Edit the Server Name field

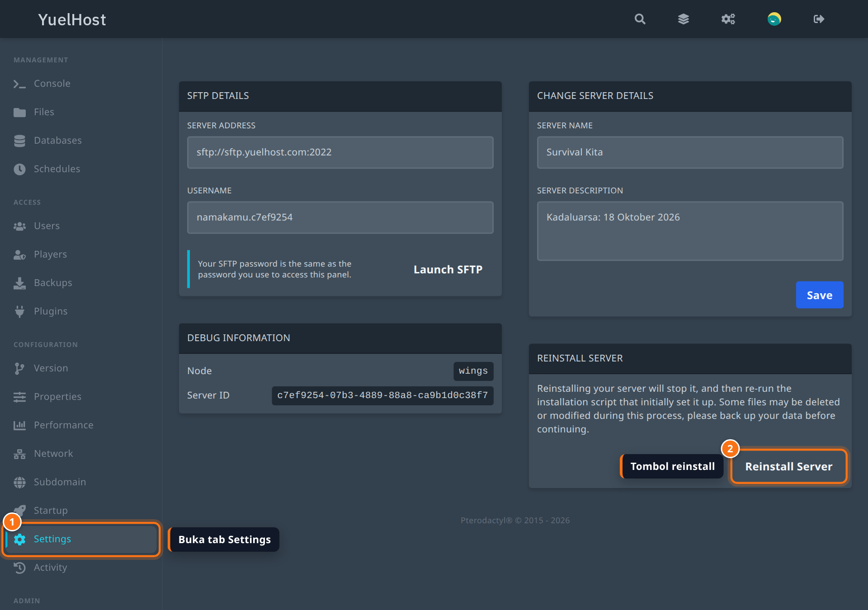click(x=690, y=153)
